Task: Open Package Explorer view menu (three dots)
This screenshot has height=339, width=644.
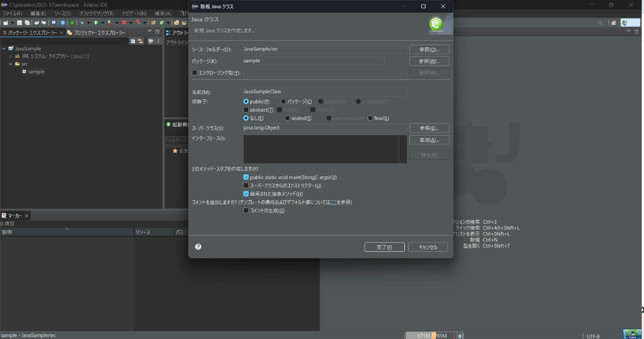Action: pos(159,41)
